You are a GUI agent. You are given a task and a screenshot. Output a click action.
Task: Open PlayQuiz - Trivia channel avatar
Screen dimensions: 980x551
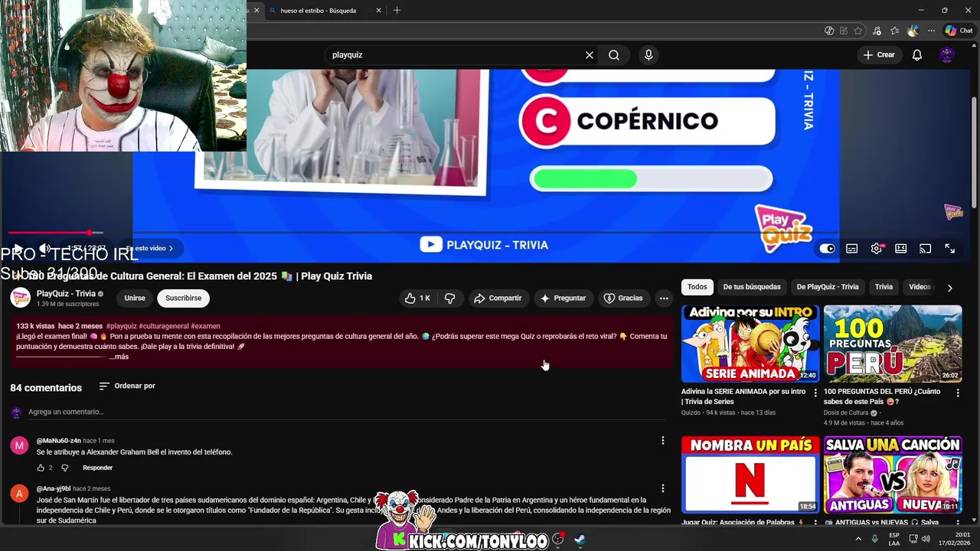(x=20, y=298)
